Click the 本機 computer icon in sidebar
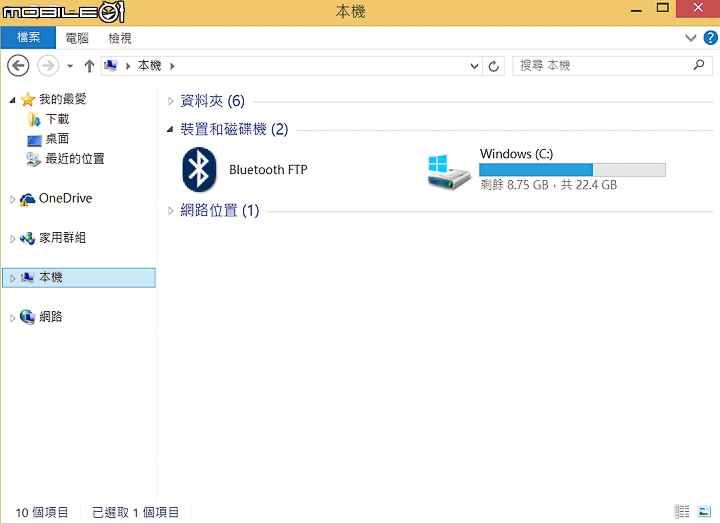Image resolution: width=720 pixels, height=523 pixels. point(28,278)
